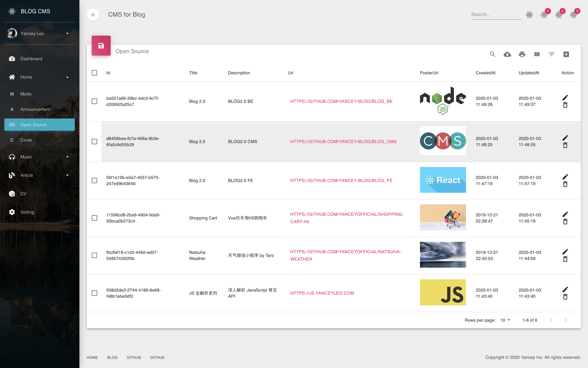
Task: Open the Announcement sidebar item
Action: click(39, 109)
